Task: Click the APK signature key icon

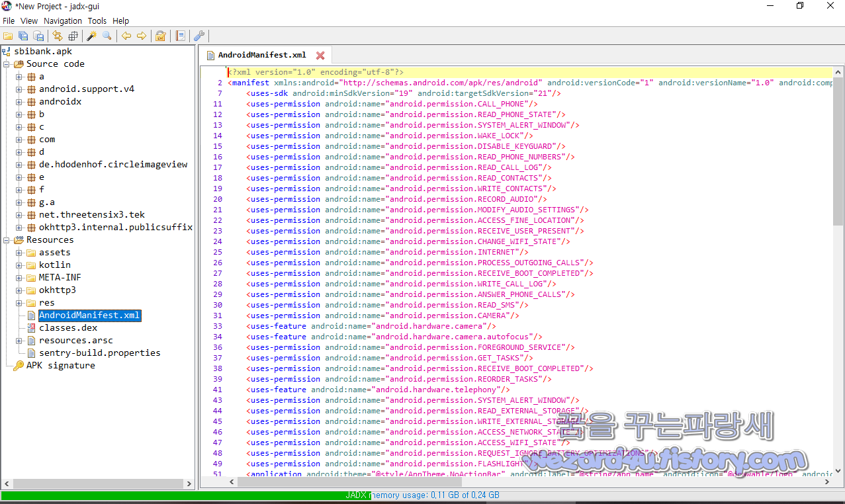Action: point(19,365)
